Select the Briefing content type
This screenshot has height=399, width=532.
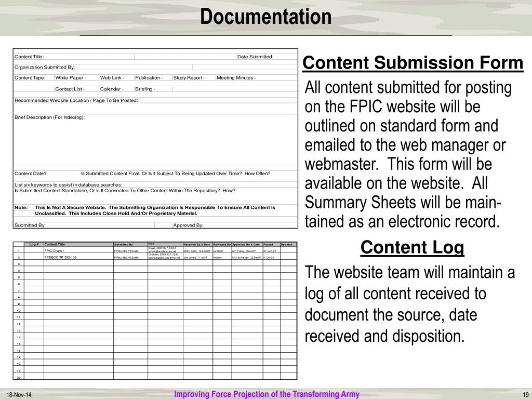(x=145, y=89)
